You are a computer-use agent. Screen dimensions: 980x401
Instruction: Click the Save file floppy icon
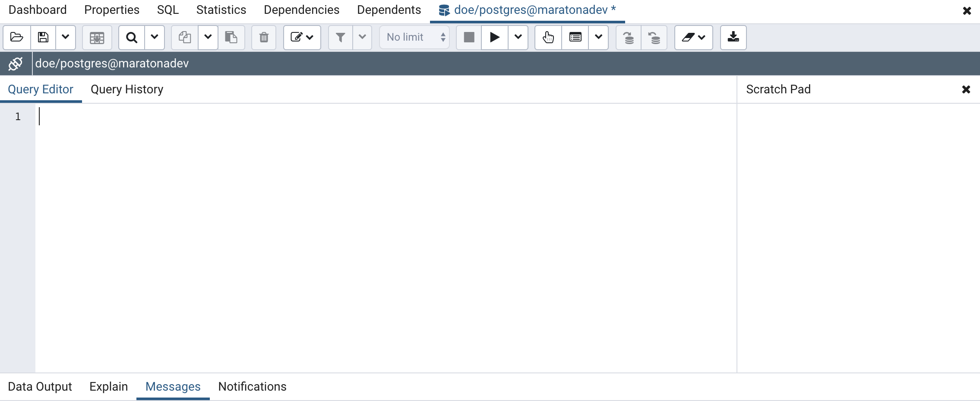[43, 38]
